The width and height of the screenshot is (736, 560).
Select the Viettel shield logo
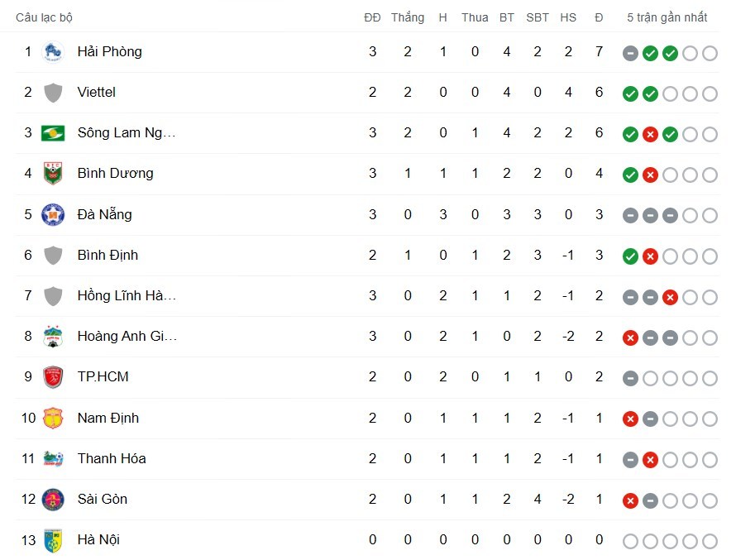[x=53, y=93]
